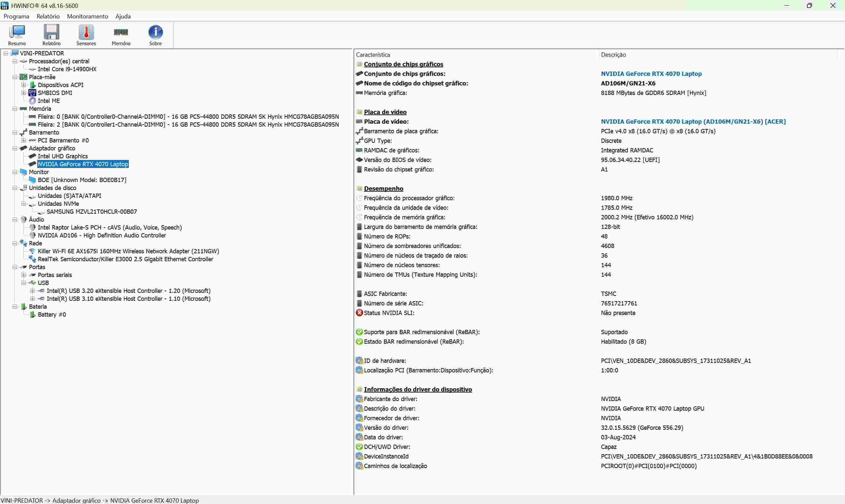This screenshot has width=845, height=504.
Task: Expand the PCI Barramento #0 node
Action: [23, 140]
